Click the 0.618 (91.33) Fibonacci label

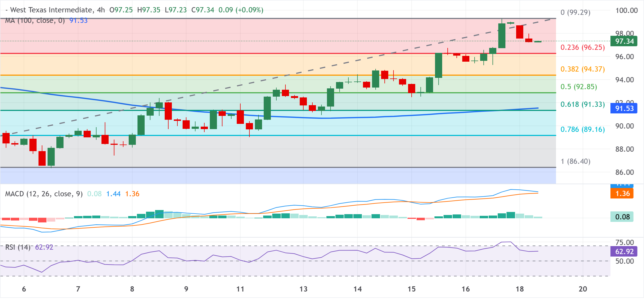(583, 104)
